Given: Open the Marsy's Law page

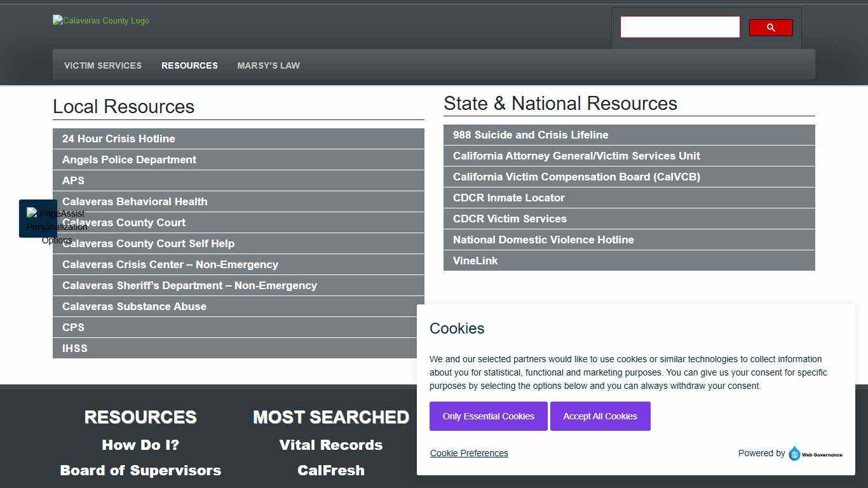Looking at the screenshot, I should [268, 65].
